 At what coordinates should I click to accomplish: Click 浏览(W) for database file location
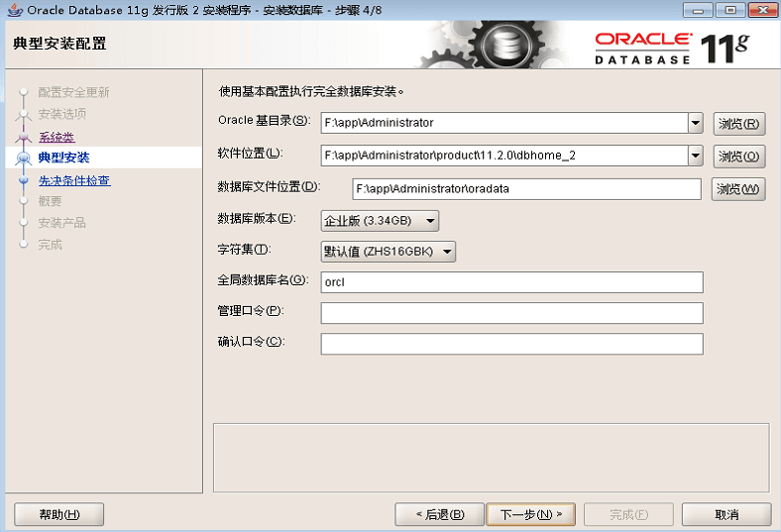tap(738, 189)
